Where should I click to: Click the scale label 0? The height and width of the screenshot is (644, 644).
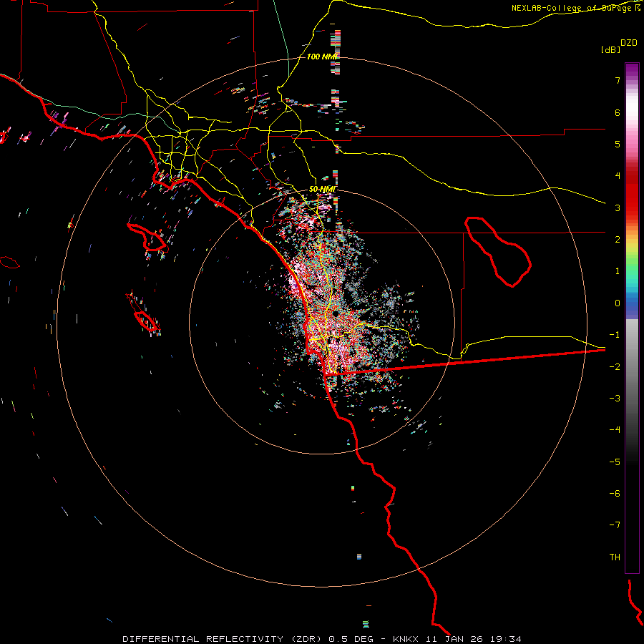(618, 303)
